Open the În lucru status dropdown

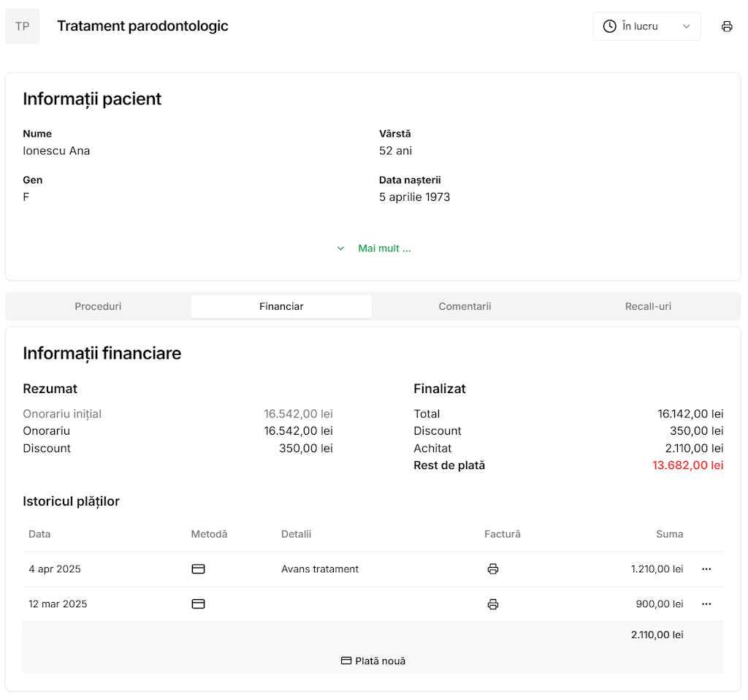[646, 26]
